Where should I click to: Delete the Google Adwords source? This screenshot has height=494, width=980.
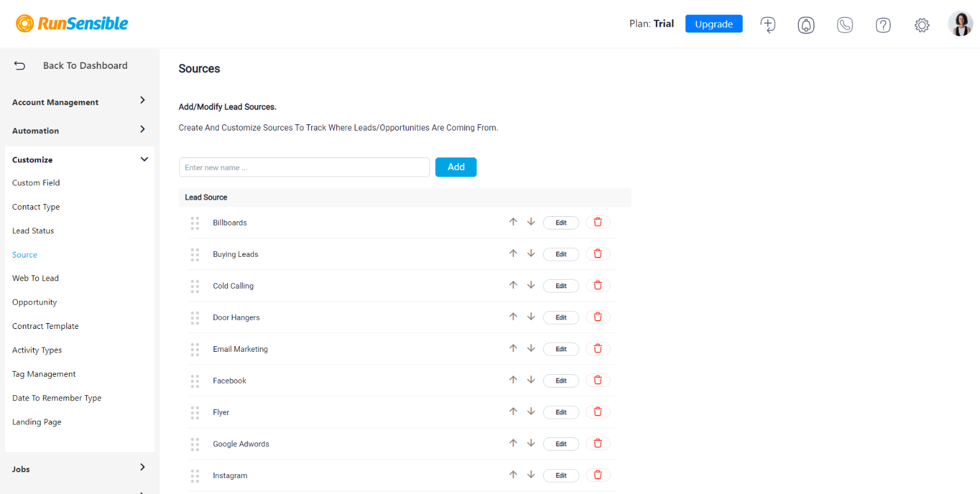coord(598,444)
